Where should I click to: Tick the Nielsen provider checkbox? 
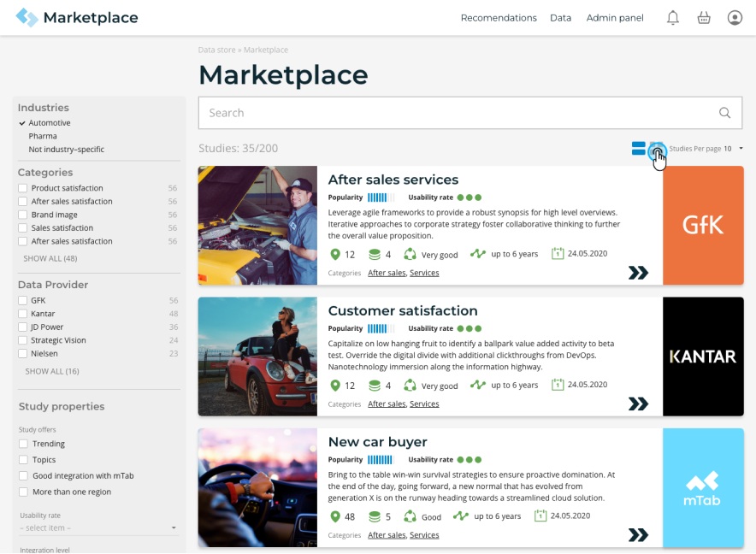coord(22,353)
